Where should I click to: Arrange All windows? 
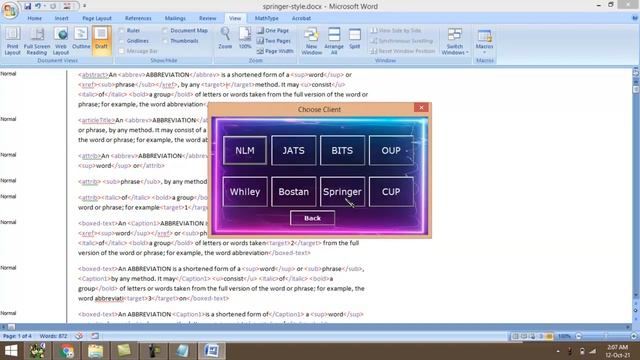click(334, 41)
